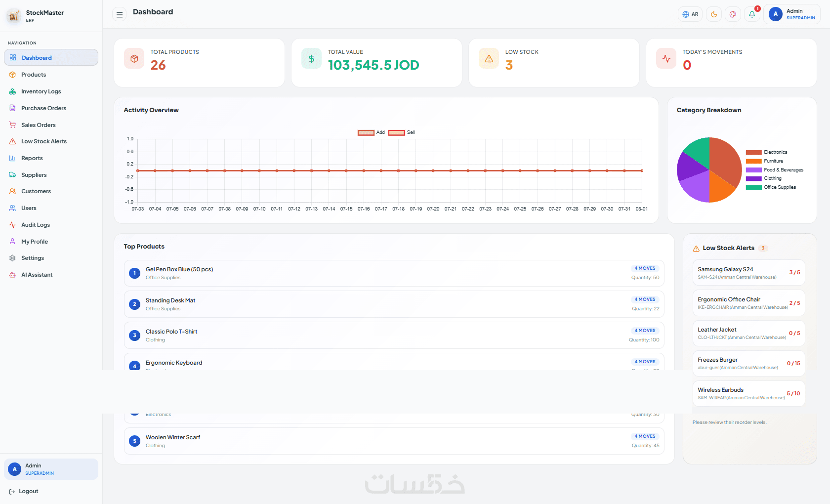Switch language with the AR button
This screenshot has width=830, height=504.
click(x=690, y=14)
